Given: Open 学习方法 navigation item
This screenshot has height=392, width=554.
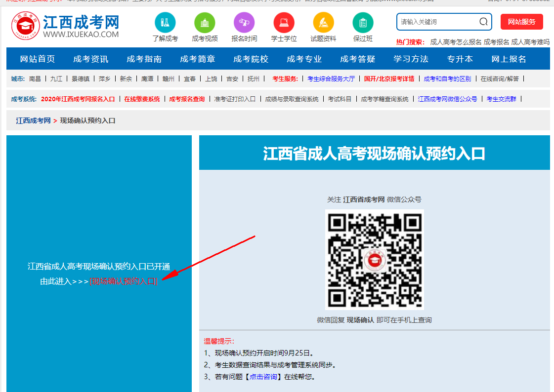Looking at the screenshot, I should pos(411,59).
